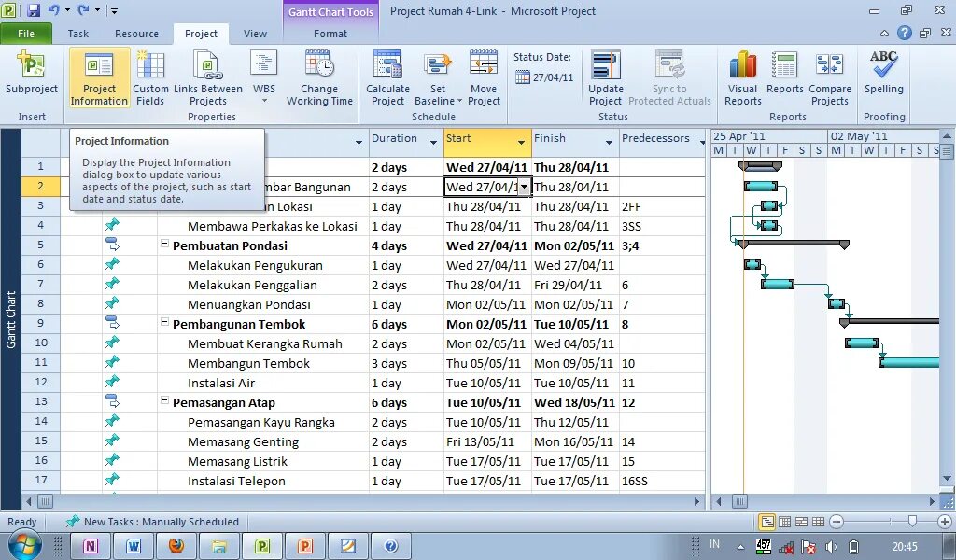Open the Start column filter dropdown

[521, 143]
